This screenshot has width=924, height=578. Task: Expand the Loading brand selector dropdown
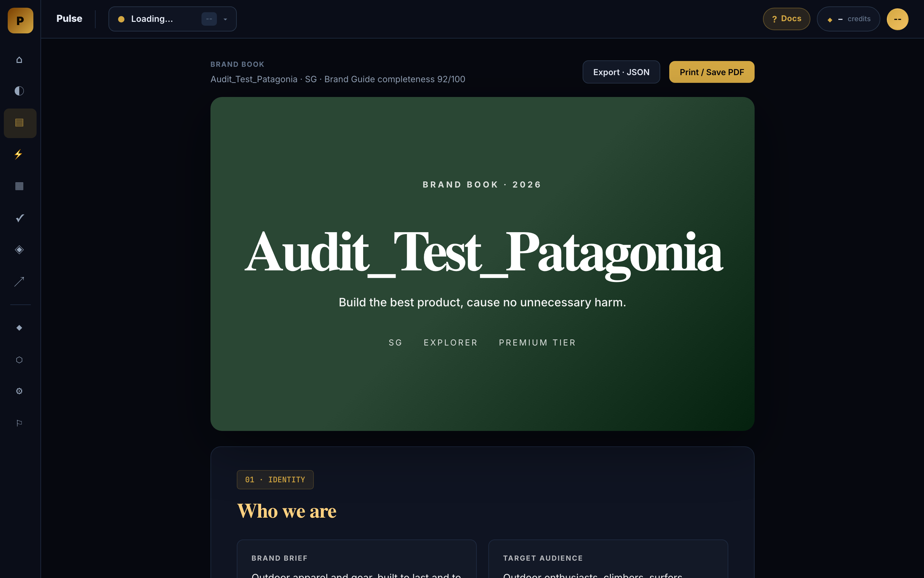pos(173,19)
